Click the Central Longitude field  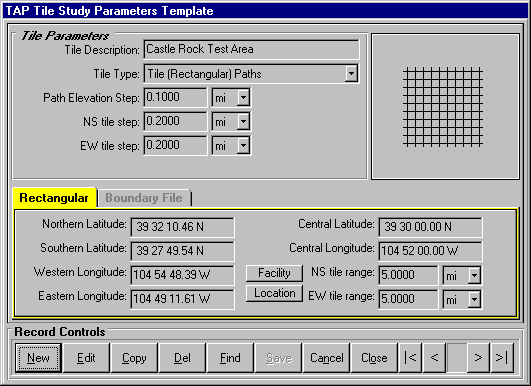point(430,251)
